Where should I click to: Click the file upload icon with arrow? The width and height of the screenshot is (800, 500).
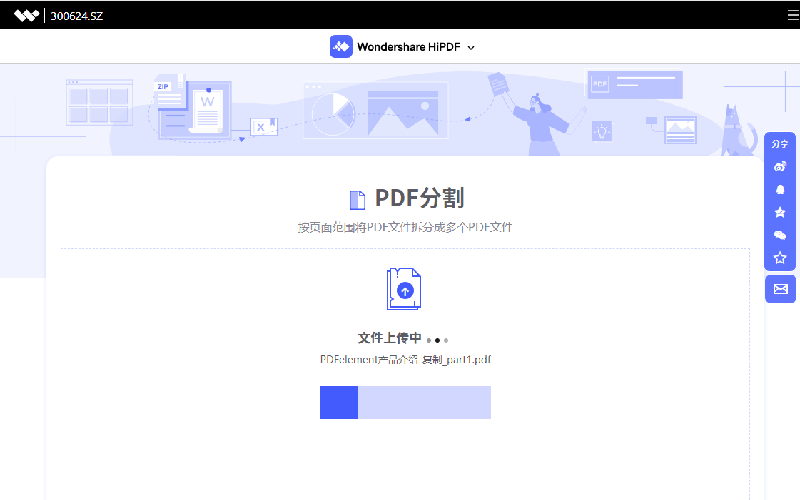404,289
